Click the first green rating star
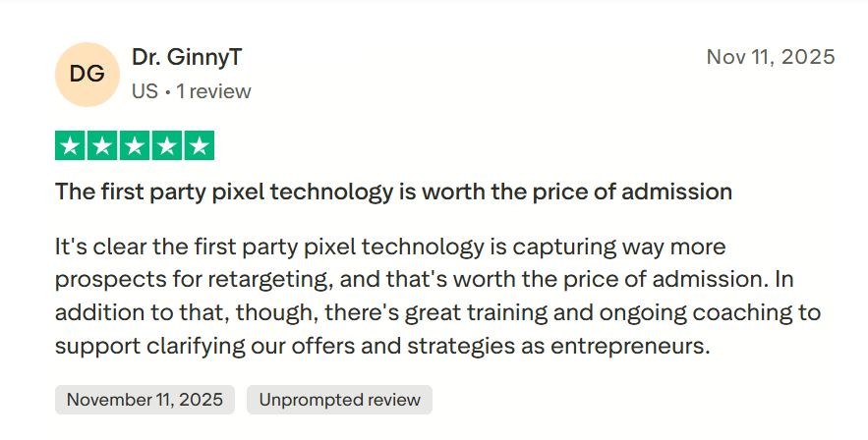The height and width of the screenshot is (440, 868). pyautogui.click(x=71, y=146)
